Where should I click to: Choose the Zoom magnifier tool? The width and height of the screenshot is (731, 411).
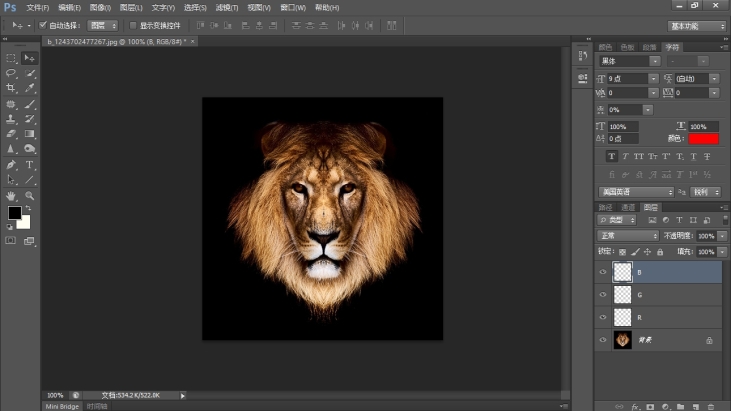tap(30, 196)
